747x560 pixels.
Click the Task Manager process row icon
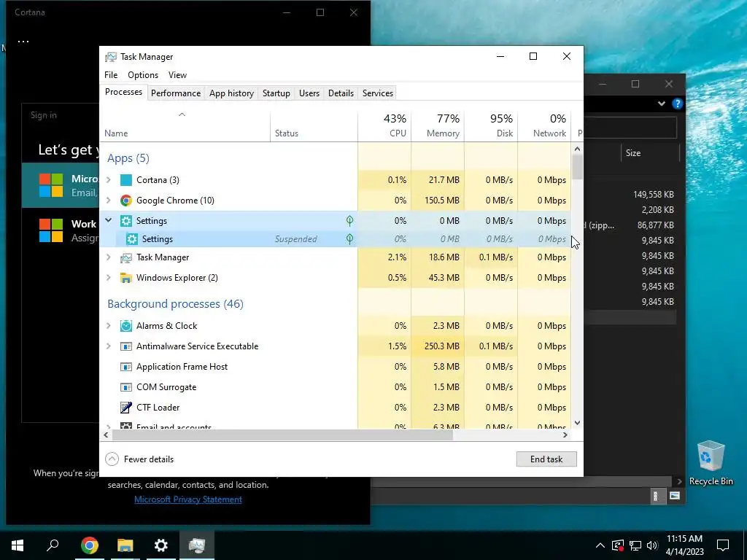click(x=125, y=257)
